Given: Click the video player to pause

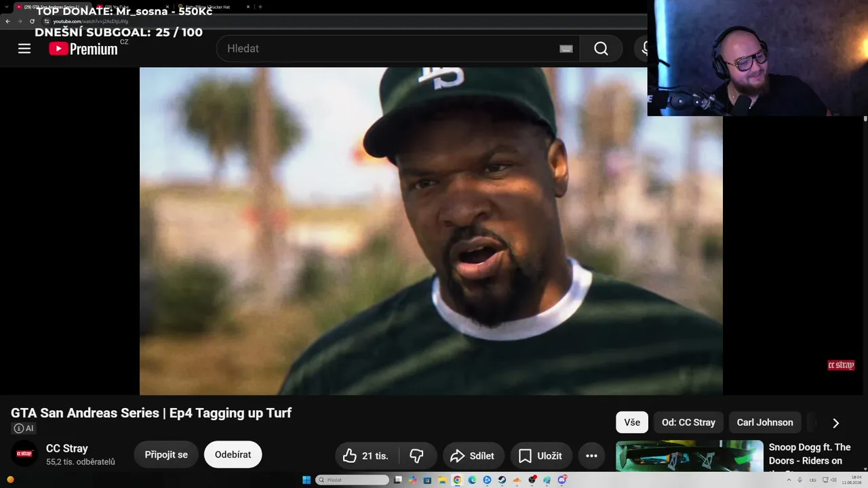Looking at the screenshot, I should [x=431, y=230].
